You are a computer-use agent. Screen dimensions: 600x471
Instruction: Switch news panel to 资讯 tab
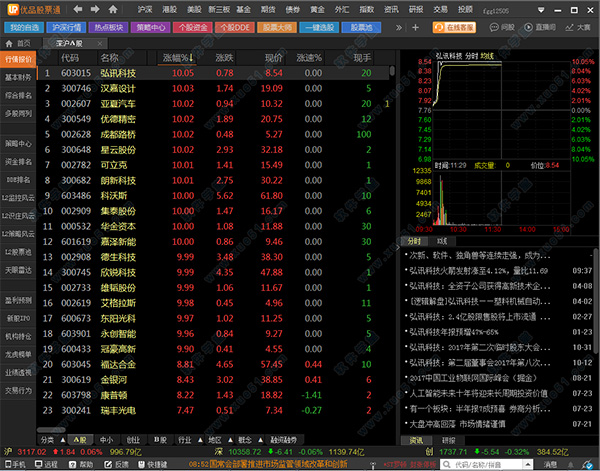tap(416, 440)
